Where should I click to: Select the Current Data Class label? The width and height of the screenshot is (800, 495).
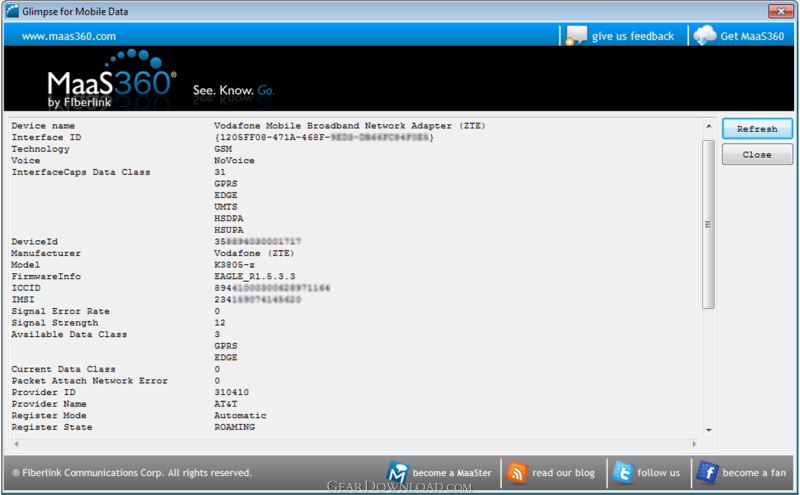63,369
